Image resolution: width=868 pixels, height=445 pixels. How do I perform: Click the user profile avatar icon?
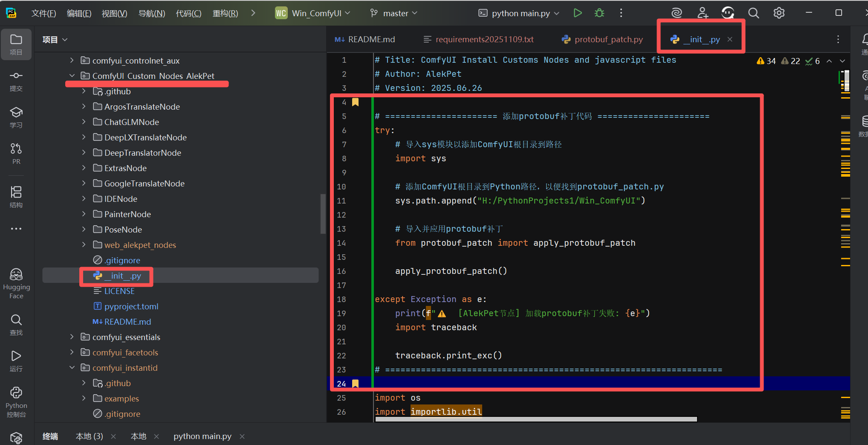tap(728, 13)
